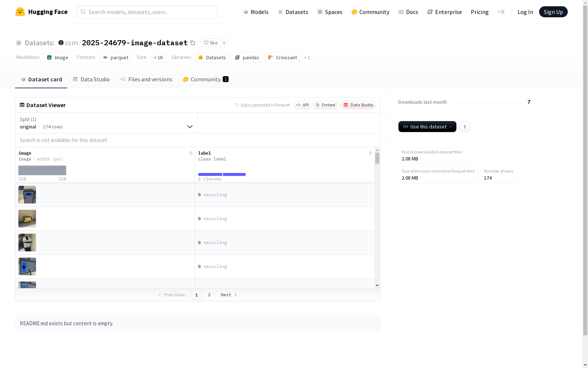Screen dimensions: 588x368
Task: Switch to the Files and versions tab
Action: point(146,79)
